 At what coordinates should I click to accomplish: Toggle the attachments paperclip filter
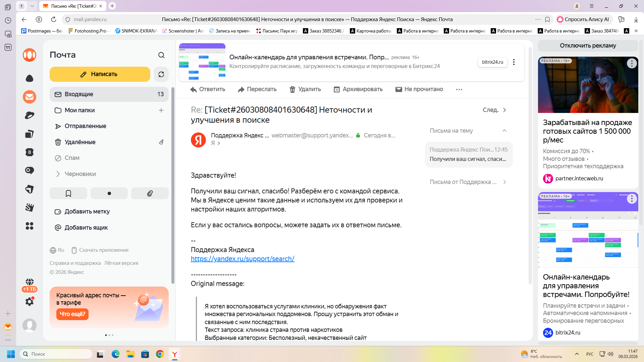click(x=150, y=193)
